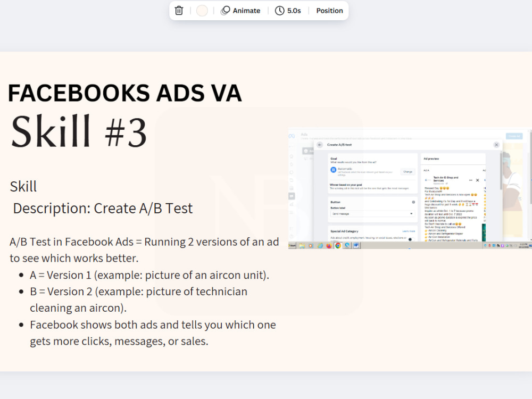Click the "A/B Test in Facebook Ads" paragraph
The height and width of the screenshot is (399, 532).
tap(144, 250)
